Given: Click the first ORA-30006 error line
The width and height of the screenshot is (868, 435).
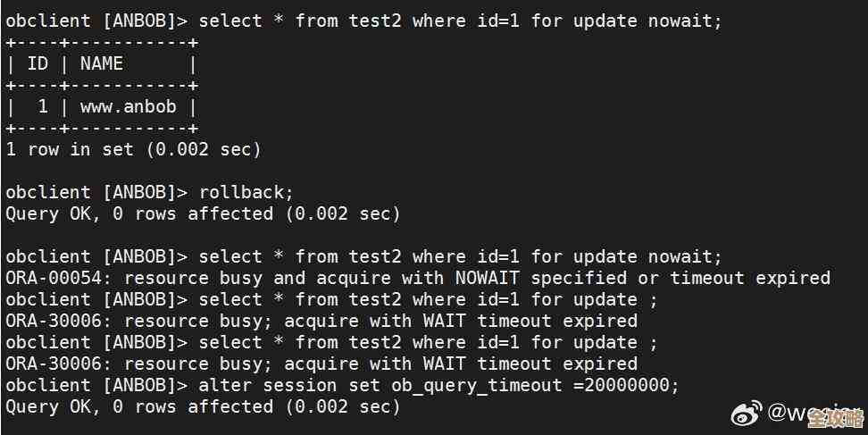Looking at the screenshot, I should (321, 321).
